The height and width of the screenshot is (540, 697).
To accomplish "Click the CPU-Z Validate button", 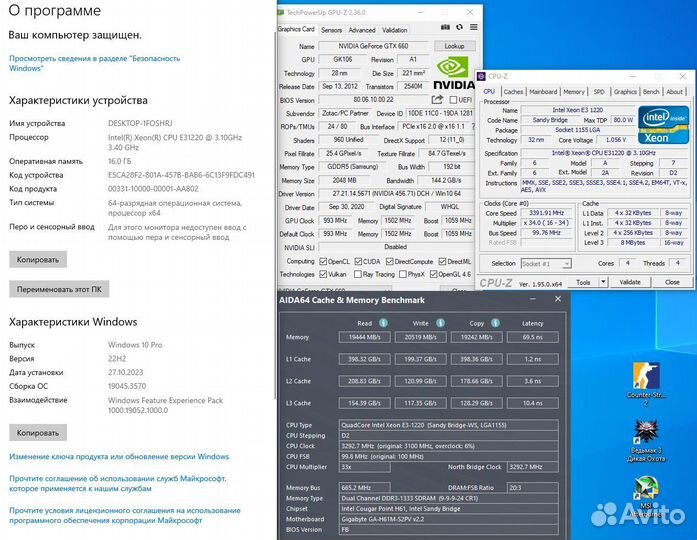I will pyautogui.click(x=630, y=282).
